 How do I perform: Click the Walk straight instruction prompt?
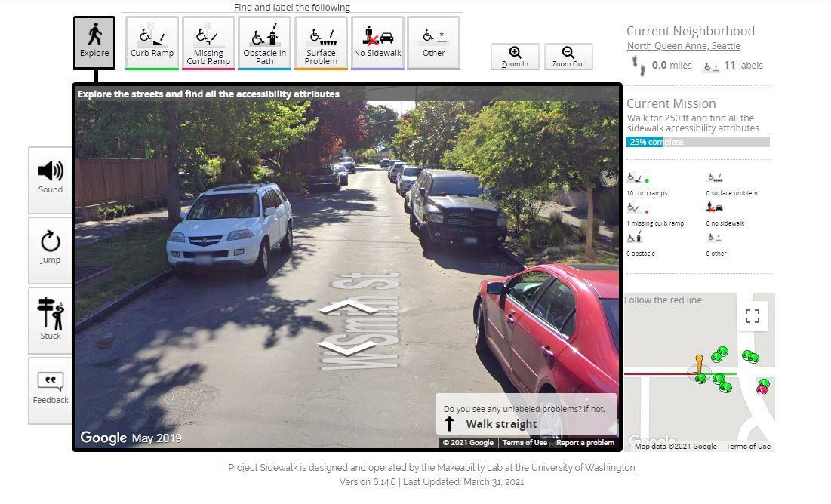pyautogui.click(x=527, y=416)
